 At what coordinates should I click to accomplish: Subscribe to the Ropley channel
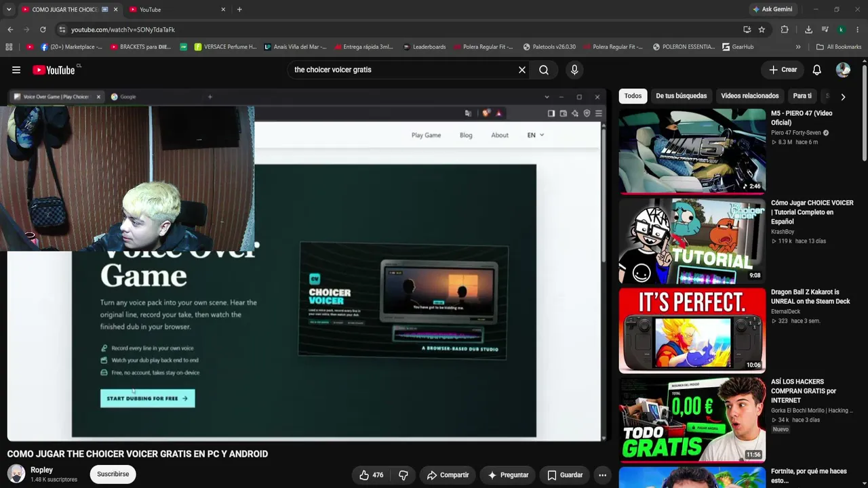click(113, 474)
